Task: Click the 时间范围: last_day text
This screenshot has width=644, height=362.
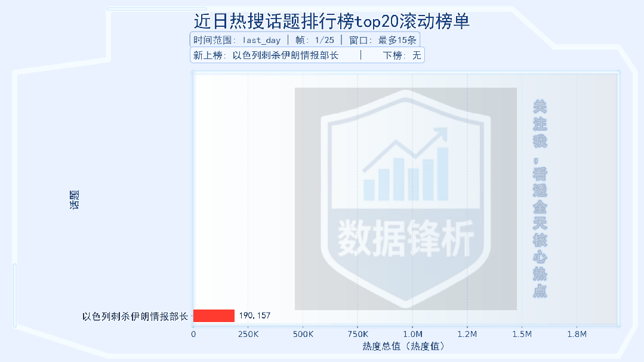Action: (237, 40)
